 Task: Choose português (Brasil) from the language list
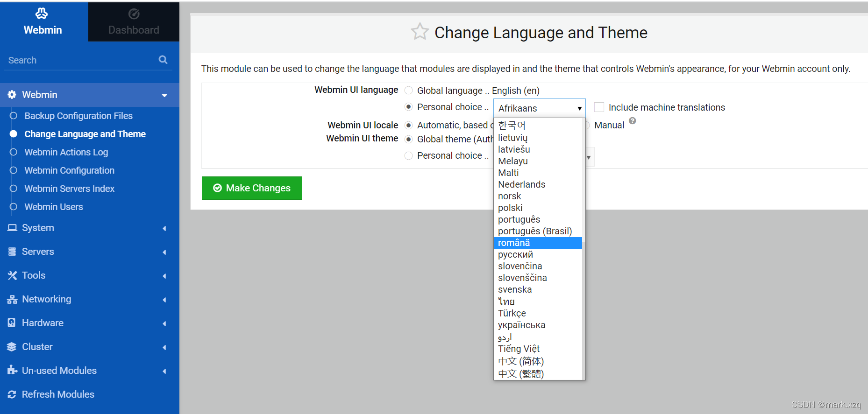[x=538, y=231]
